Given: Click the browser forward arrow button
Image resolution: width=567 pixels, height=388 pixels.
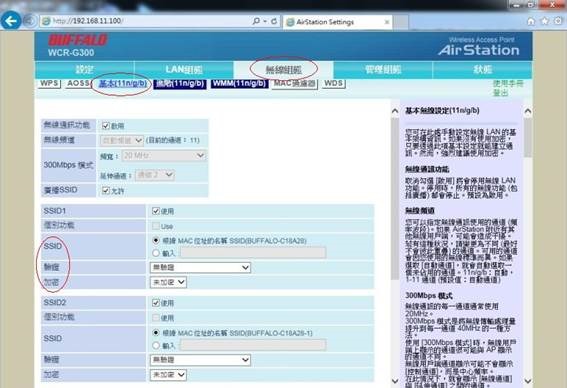Looking at the screenshot, I should pos(30,21).
